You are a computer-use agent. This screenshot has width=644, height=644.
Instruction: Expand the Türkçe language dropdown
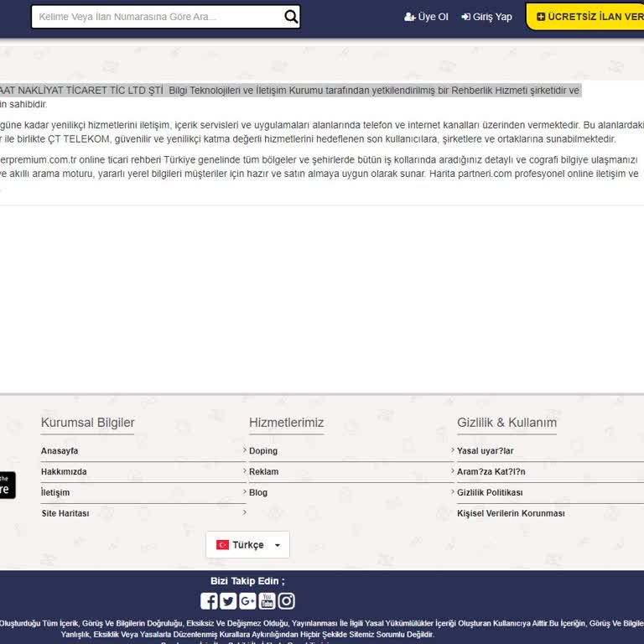click(x=247, y=544)
